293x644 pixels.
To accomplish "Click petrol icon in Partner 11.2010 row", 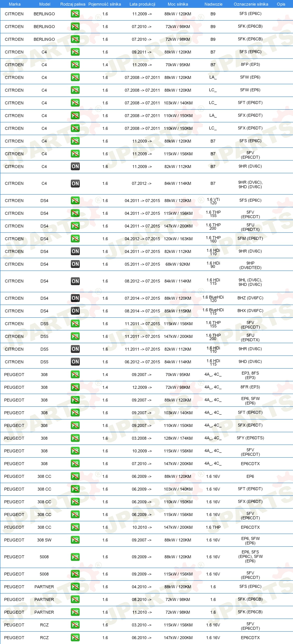I will coord(75,612).
